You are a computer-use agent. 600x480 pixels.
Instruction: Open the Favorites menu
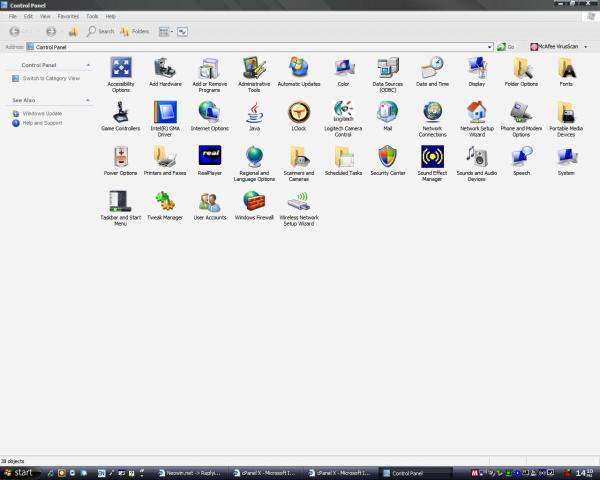click(x=68, y=16)
